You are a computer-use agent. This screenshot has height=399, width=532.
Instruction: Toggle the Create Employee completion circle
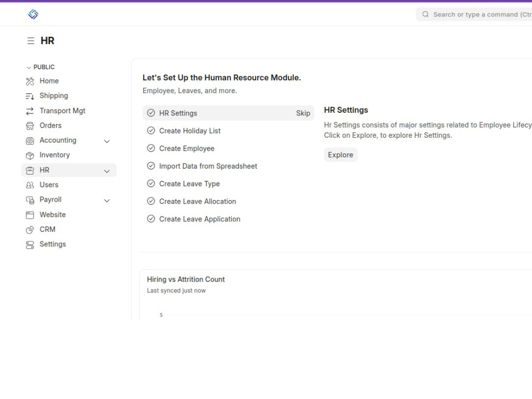click(151, 148)
